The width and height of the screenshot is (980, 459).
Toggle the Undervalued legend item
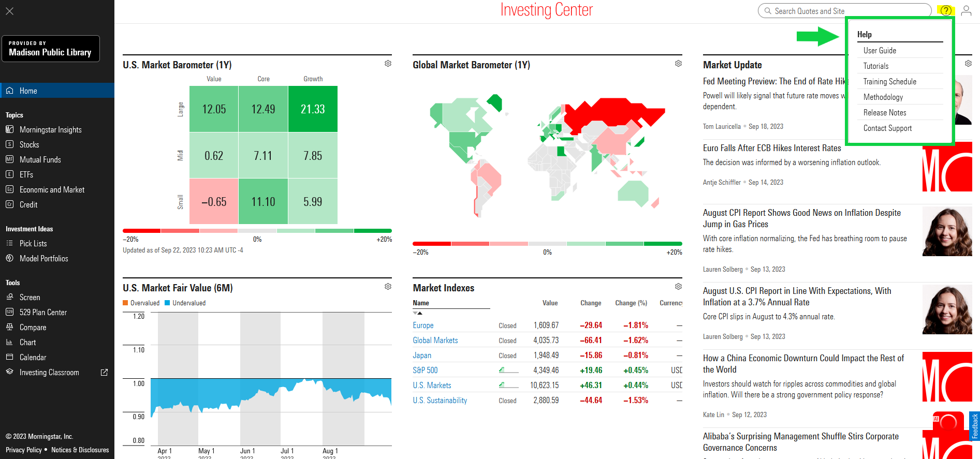coord(185,303)
